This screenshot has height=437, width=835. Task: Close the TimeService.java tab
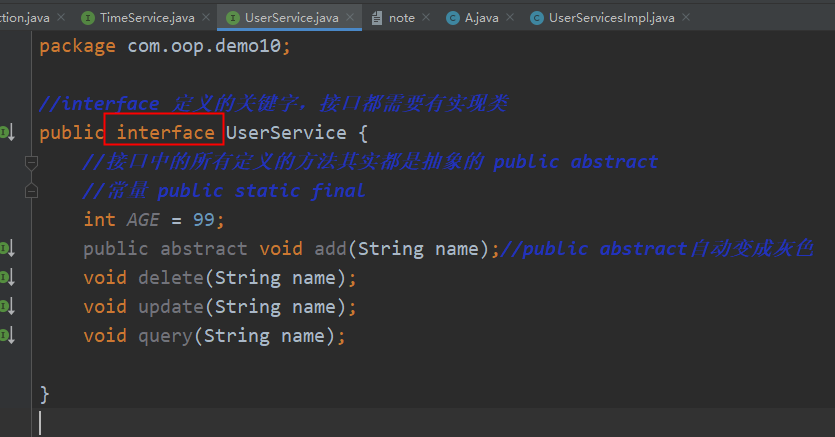[x=204, y=18]
